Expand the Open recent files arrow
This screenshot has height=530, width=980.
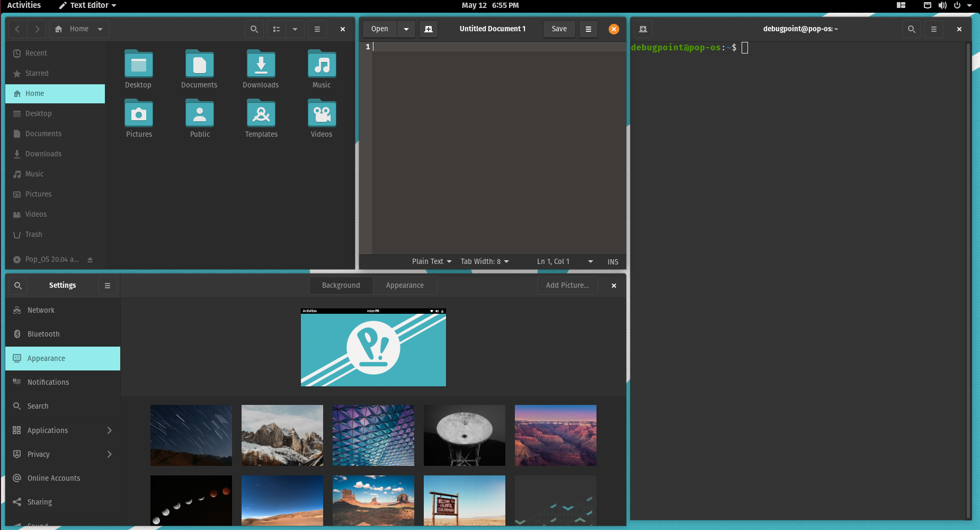406,29
